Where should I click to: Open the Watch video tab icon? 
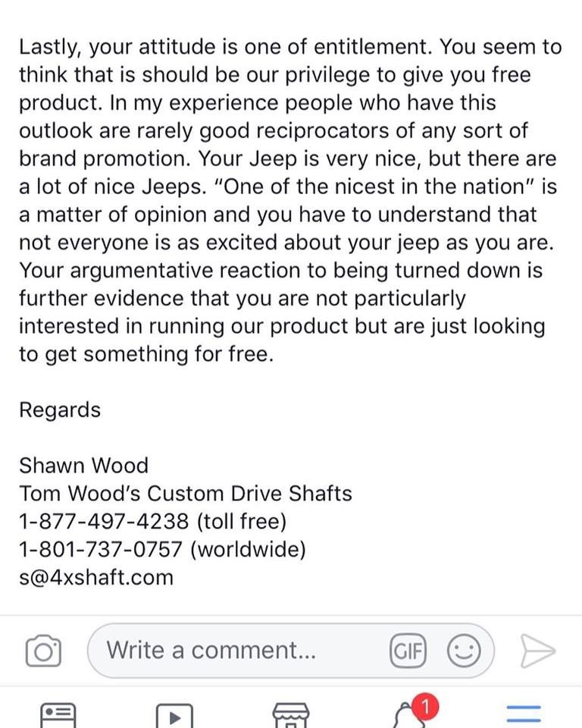pos(174,716)
